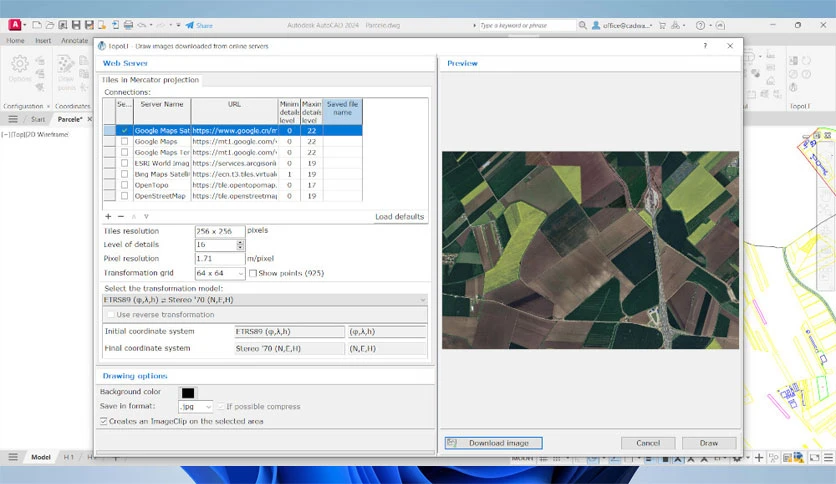Expand the quick access toolbar customize arrow
This screenshot has height=484, width=836.
179,25
